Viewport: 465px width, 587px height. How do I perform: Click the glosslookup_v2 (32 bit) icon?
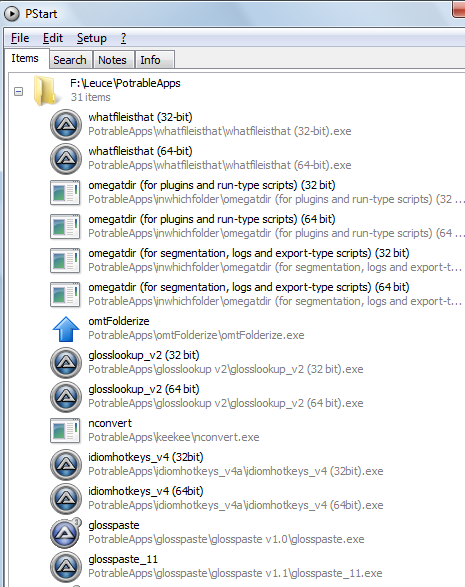tap(66, 363)
